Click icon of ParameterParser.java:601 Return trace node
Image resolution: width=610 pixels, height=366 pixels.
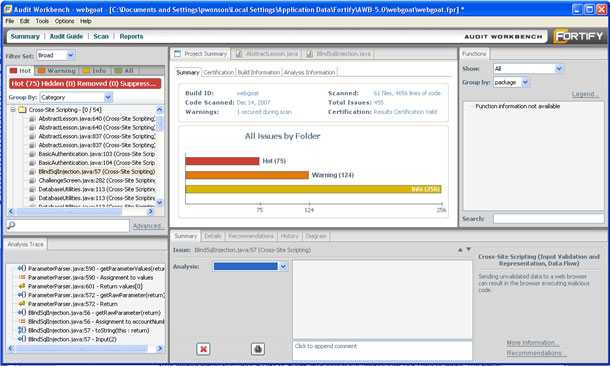(22, 286)
